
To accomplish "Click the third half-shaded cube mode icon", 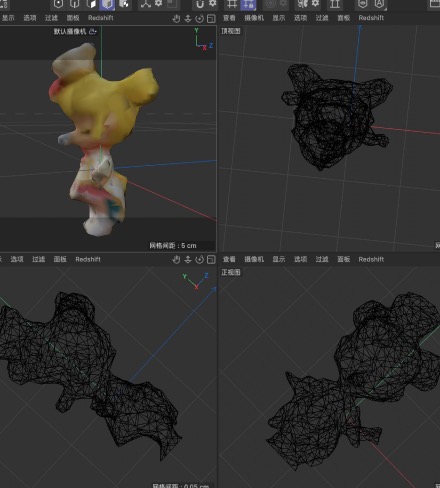I will point(91,4).
